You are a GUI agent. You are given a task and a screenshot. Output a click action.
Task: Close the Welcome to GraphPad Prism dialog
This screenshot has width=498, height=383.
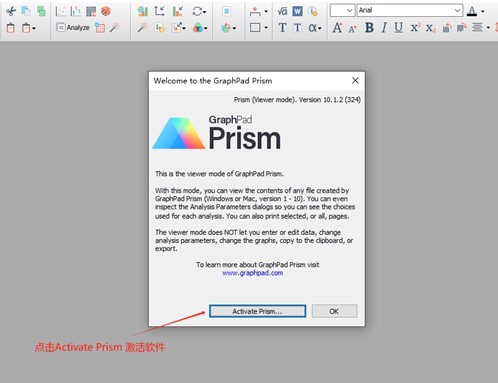click(x=355, y=80)
